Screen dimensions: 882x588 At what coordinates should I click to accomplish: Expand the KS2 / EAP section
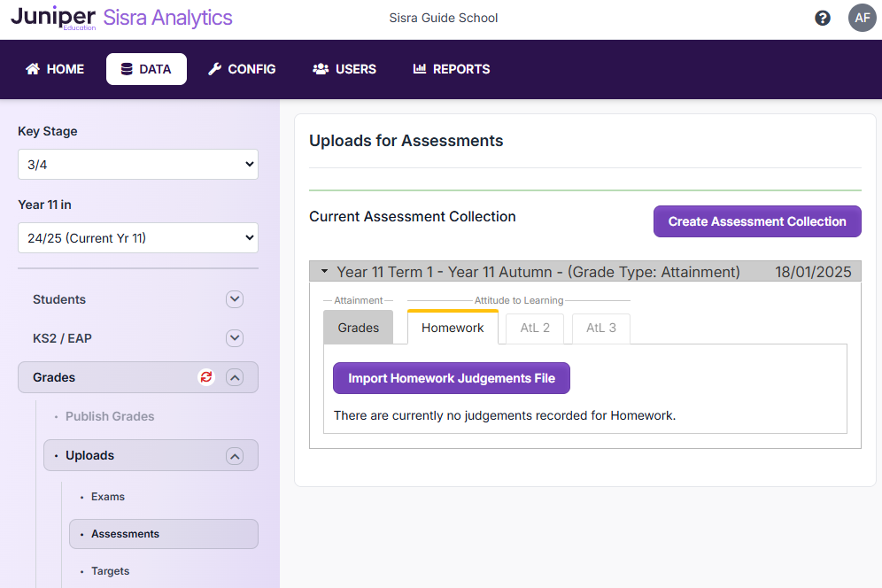pyautogui.click(x=235, y=338)
